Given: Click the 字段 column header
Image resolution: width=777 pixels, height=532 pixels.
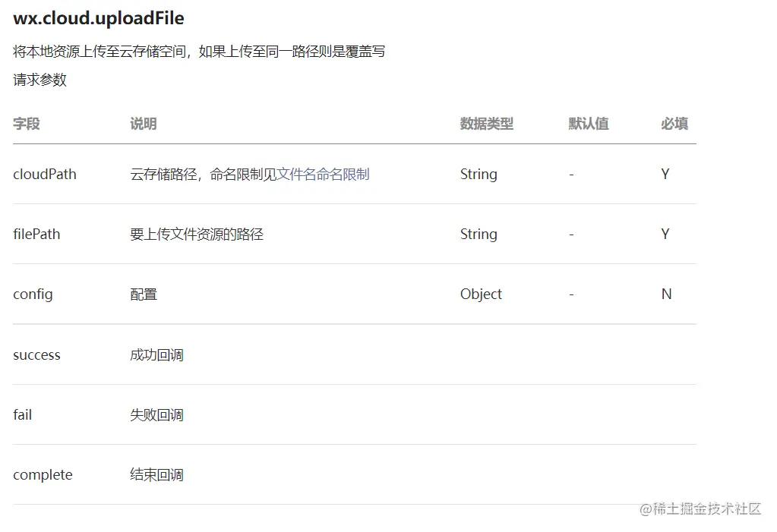Looking at the screenshot, I should point(27,124).
